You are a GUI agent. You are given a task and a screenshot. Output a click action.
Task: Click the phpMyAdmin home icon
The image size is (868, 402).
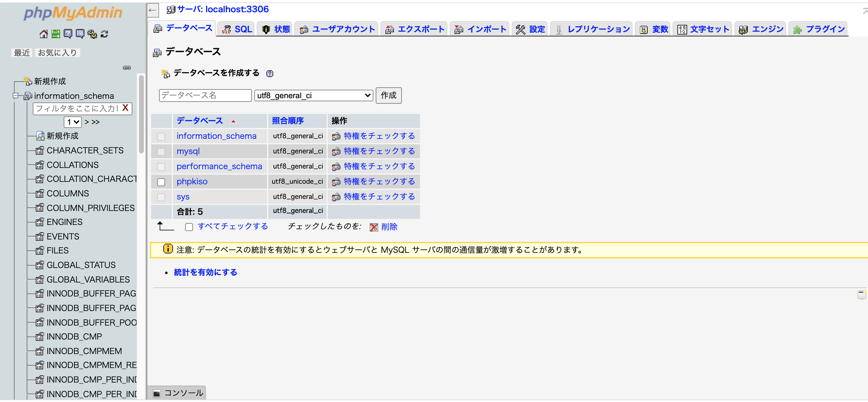coord(43,34)
